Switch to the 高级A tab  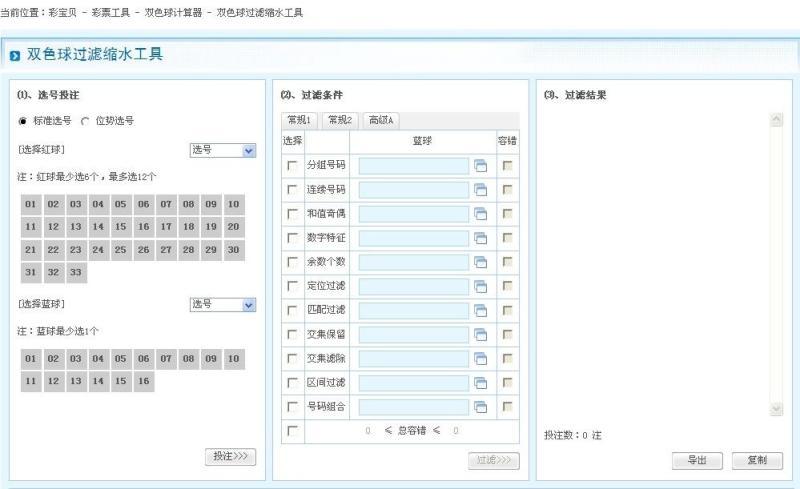(x=381, y=120)
